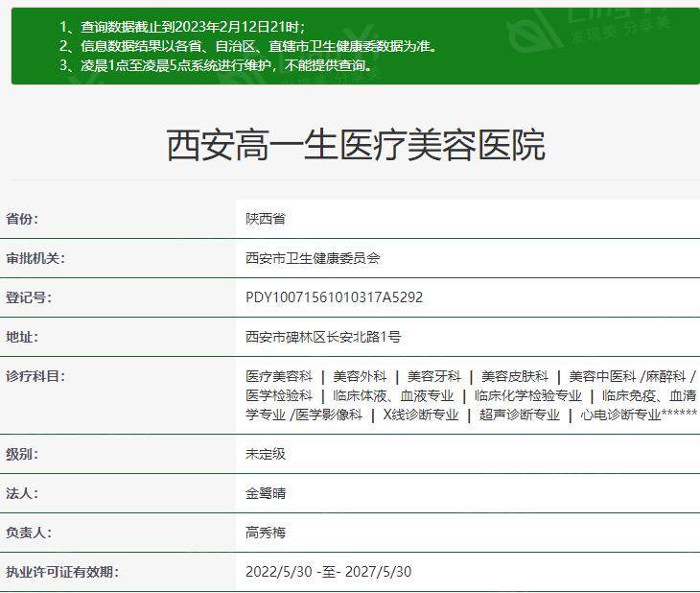This screenshot has width=700, height=593.
Task: Click the 审批机关 label
Action: (35, 258)
